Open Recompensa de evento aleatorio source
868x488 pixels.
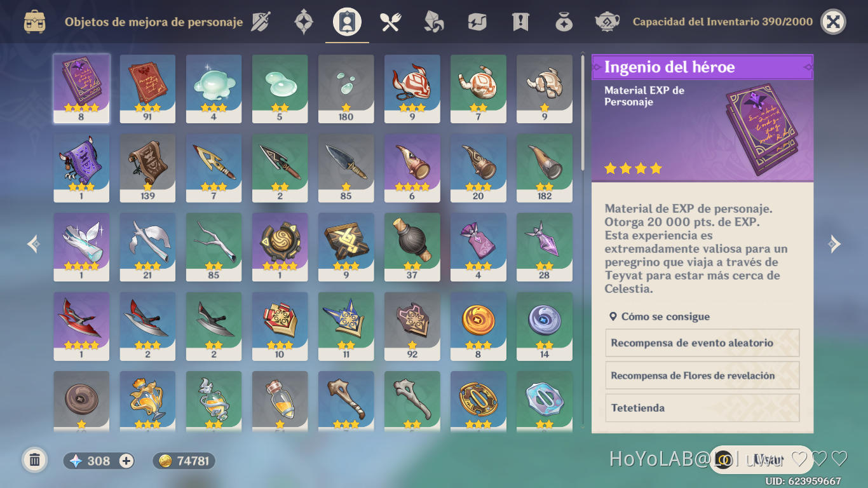(x=702, y=343)
